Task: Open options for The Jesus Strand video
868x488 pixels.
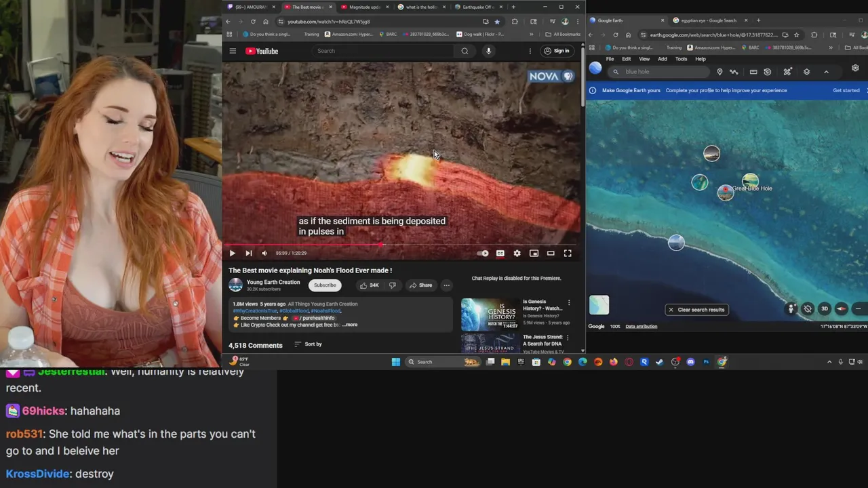Action: click(x=569, y=338)
